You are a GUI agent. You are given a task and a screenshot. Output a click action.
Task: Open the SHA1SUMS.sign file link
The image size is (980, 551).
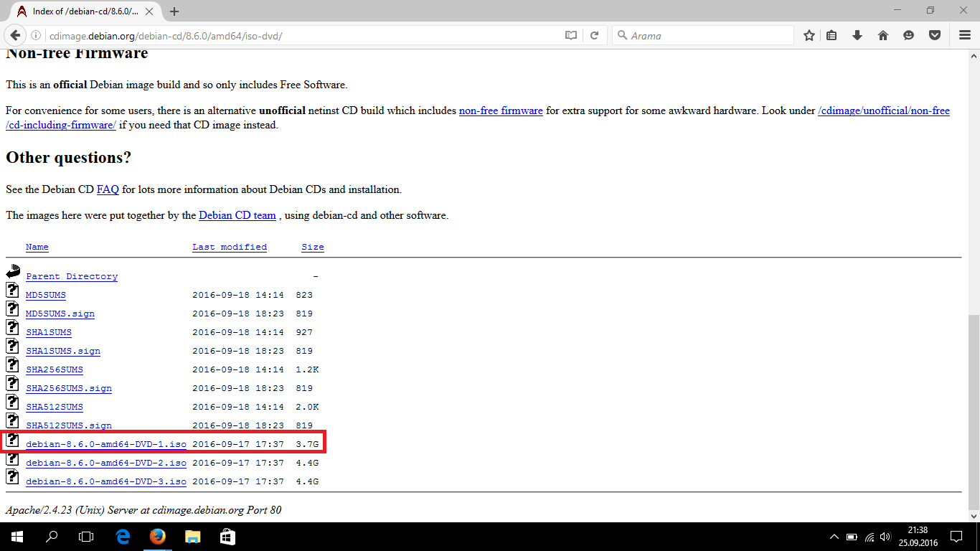63,351
